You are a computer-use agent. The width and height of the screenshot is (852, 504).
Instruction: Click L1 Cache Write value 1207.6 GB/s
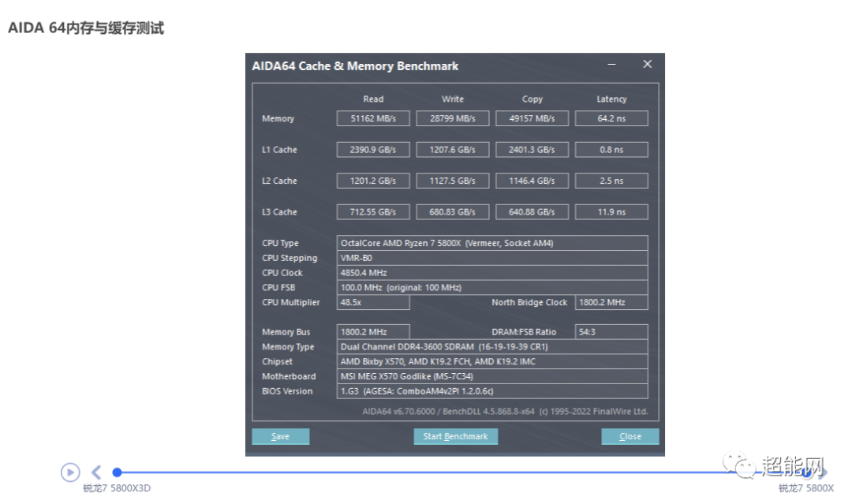point(453,149)
